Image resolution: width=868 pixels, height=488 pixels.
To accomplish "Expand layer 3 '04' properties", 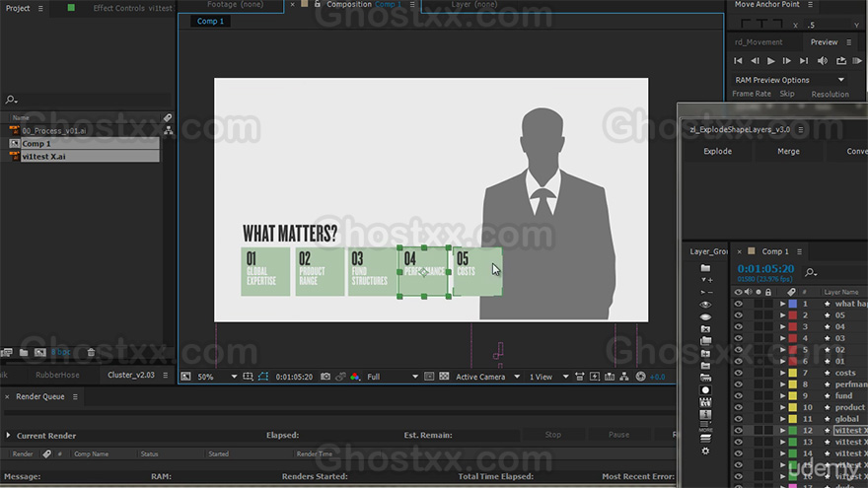I will point(782,327).
